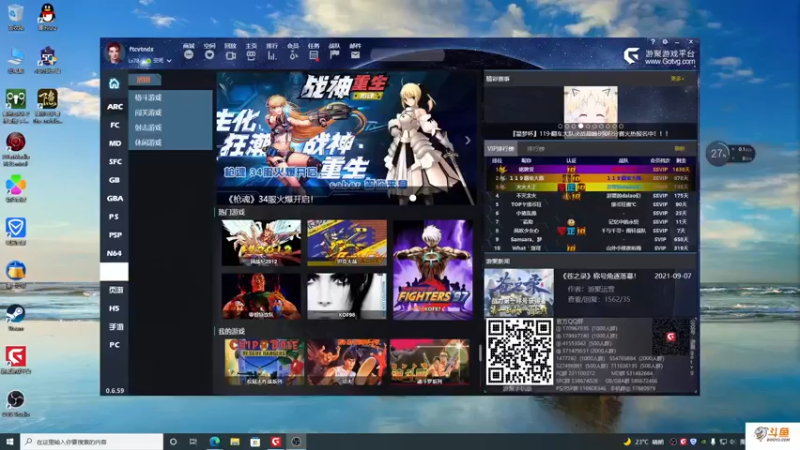Open the red Gotvg desktop shortcut

pyautogui.click(x=16, y=360)
